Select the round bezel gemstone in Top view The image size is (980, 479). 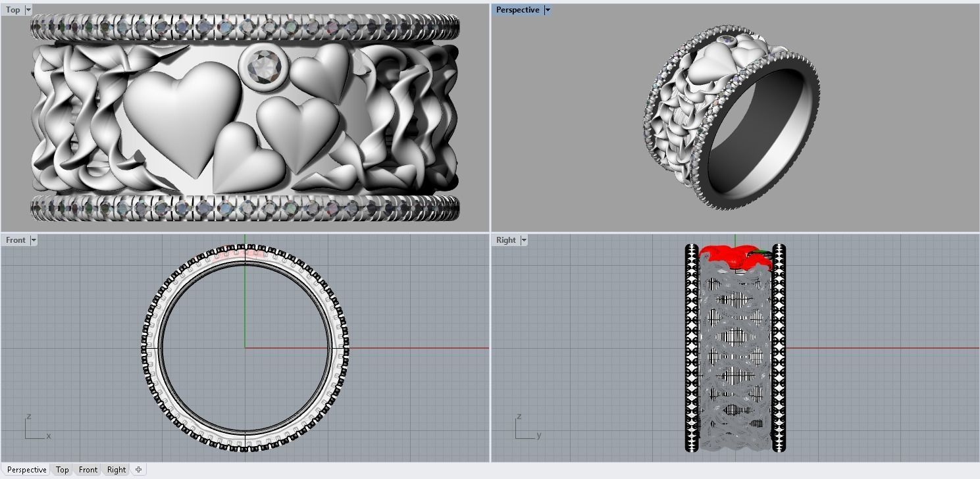tap(263, 66)
